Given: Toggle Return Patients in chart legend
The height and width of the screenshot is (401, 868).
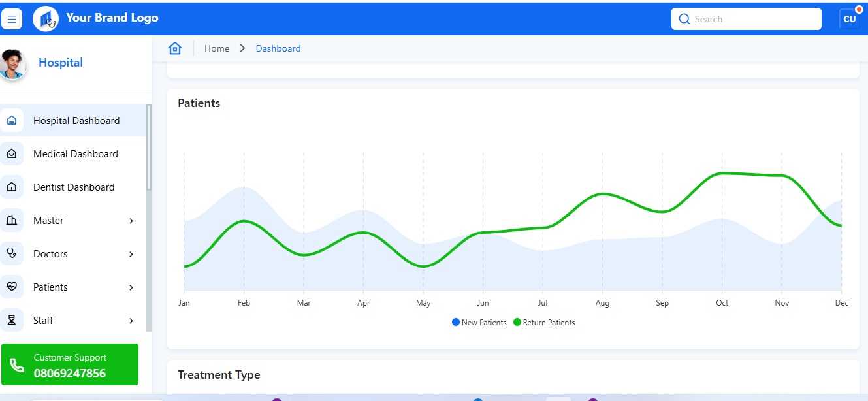Looking at the screenshot, I should click(544, 322).
